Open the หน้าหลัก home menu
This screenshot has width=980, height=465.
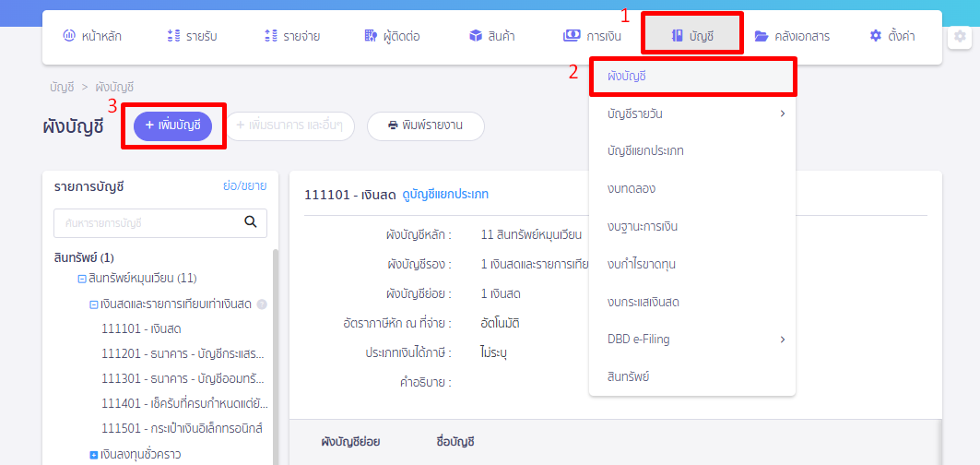92,36
